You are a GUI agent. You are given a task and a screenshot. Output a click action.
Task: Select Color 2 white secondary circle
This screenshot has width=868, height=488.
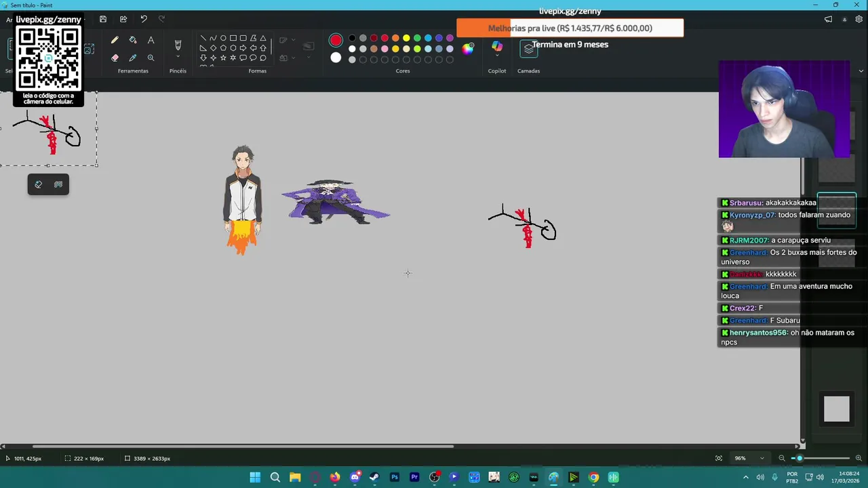tap(336, 58)
